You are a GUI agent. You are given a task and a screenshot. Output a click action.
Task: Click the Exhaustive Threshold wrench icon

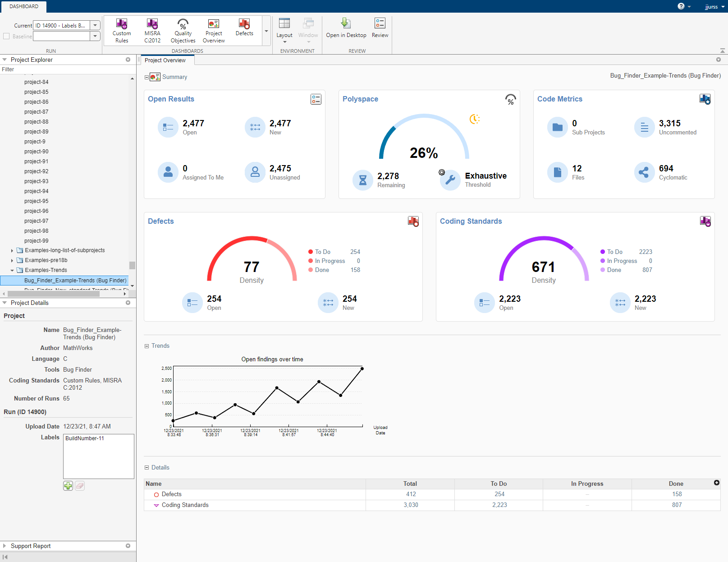click(449, 180)
